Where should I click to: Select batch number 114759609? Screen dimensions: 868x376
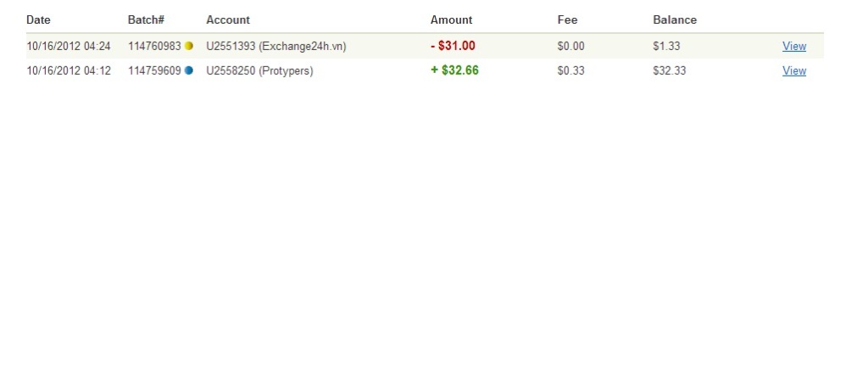154,70
